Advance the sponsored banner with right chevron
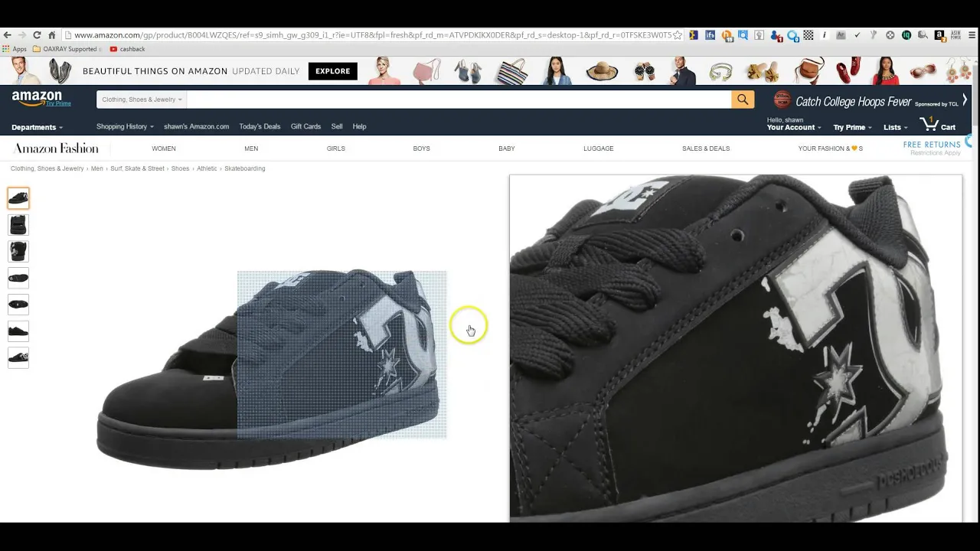 coord(965,99)
